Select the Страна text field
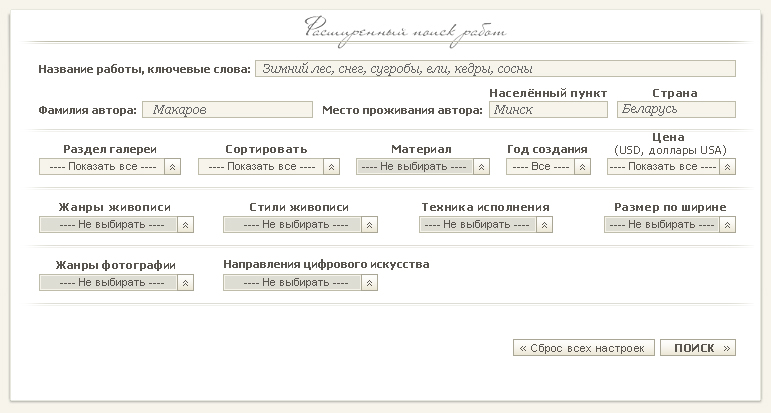The width and height of the screenshot is (771, 413). pyautogui.click(x=676, y=109)
